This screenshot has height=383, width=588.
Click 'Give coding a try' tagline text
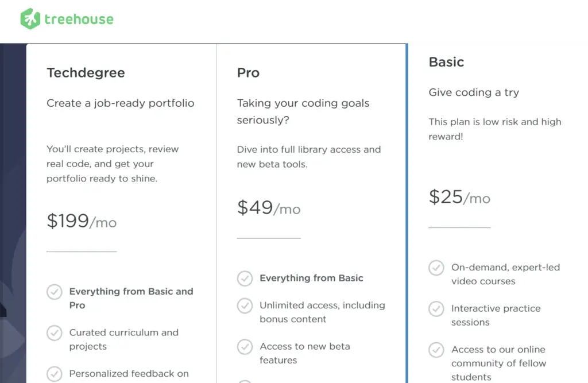pos(473,92)
